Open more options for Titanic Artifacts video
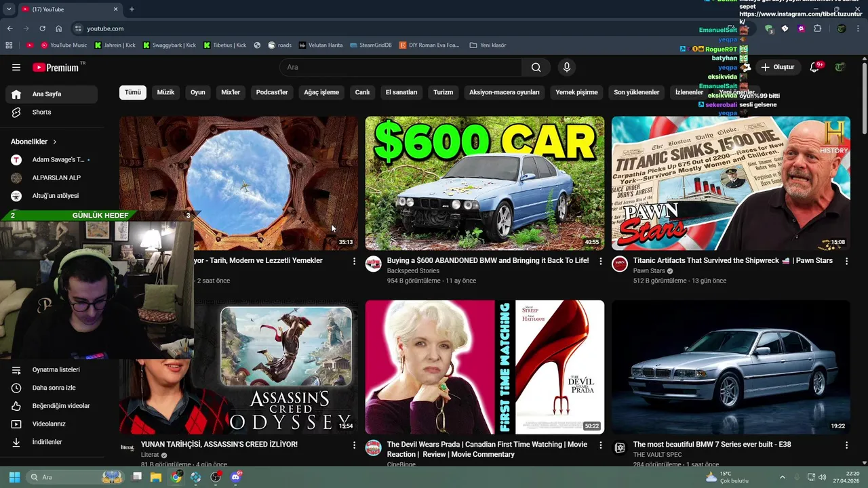 [846, 261]
